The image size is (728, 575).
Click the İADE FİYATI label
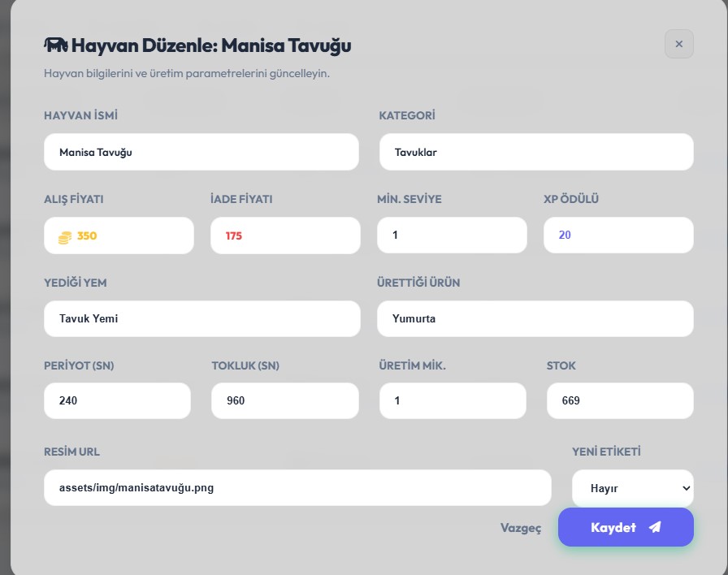coord(241,199)
